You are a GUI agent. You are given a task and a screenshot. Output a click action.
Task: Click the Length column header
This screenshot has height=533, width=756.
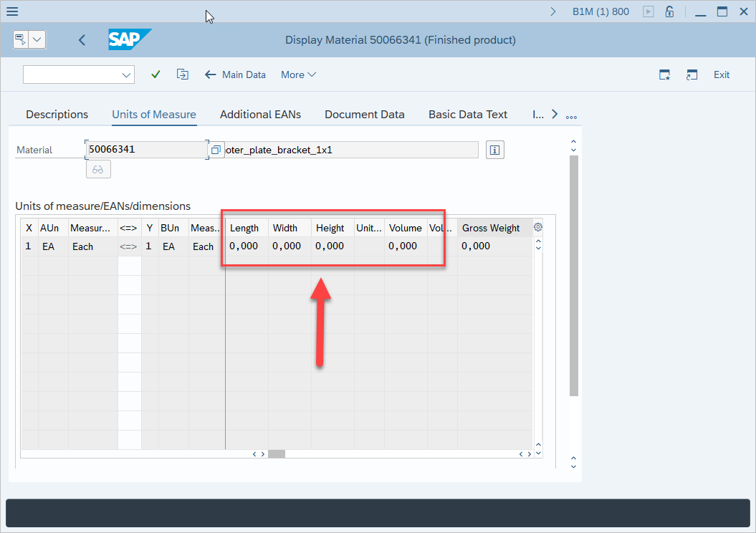[x=247, y=228]
